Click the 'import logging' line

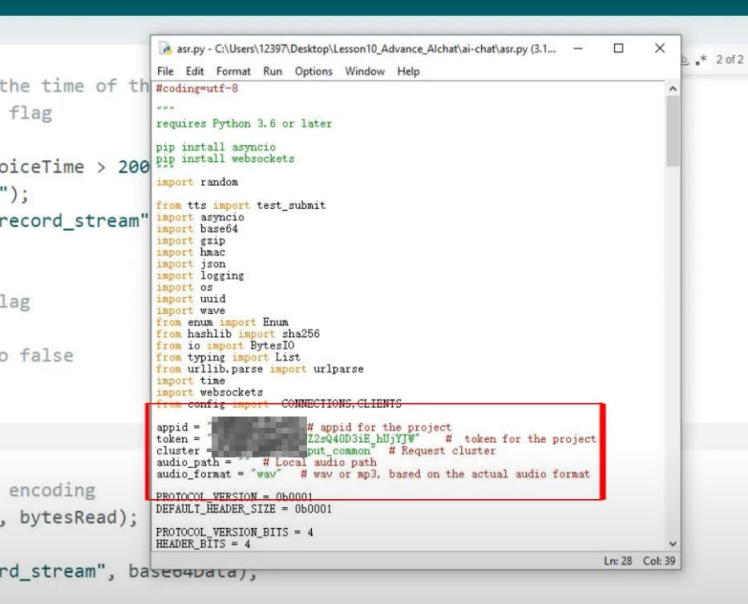click(200, 276)
